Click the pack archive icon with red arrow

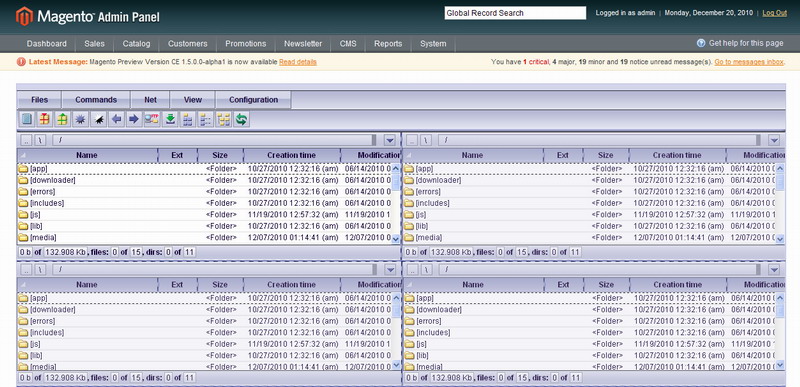45,119
